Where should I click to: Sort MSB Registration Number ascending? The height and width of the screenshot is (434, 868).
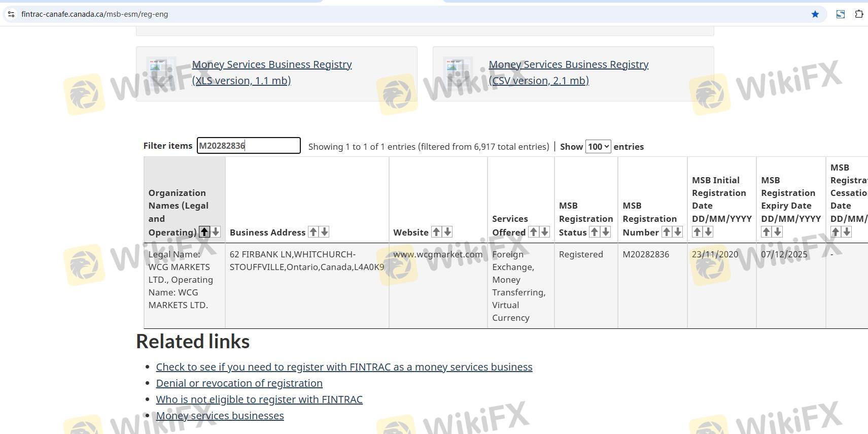tap(667, 232)
